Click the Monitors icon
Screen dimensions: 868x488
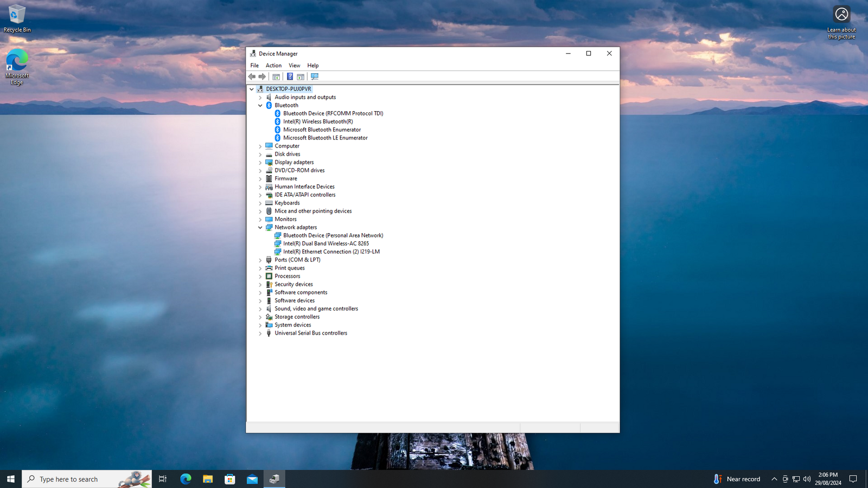click(269, 219)
